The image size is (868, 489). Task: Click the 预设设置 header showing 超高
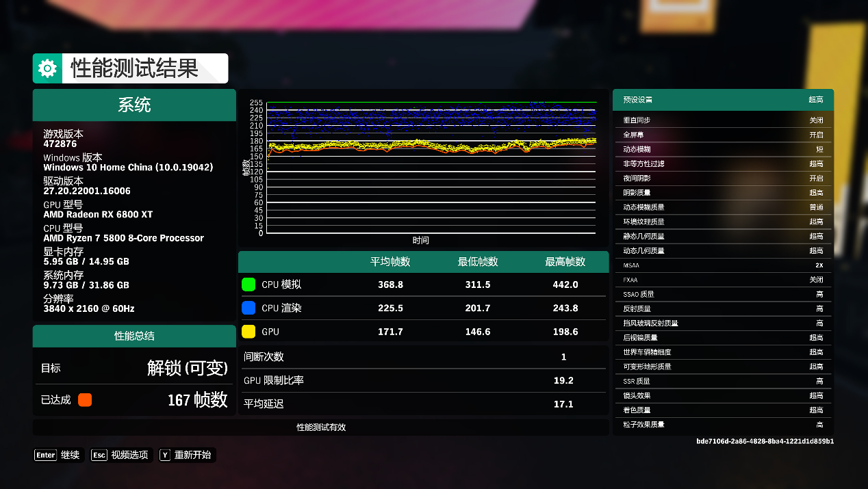[x=723, y=100]
